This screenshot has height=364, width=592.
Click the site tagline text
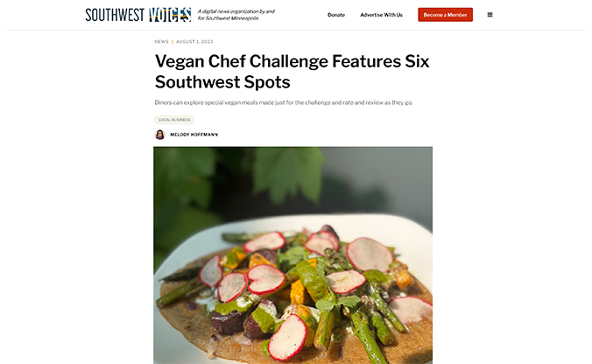tap(236, 15)
